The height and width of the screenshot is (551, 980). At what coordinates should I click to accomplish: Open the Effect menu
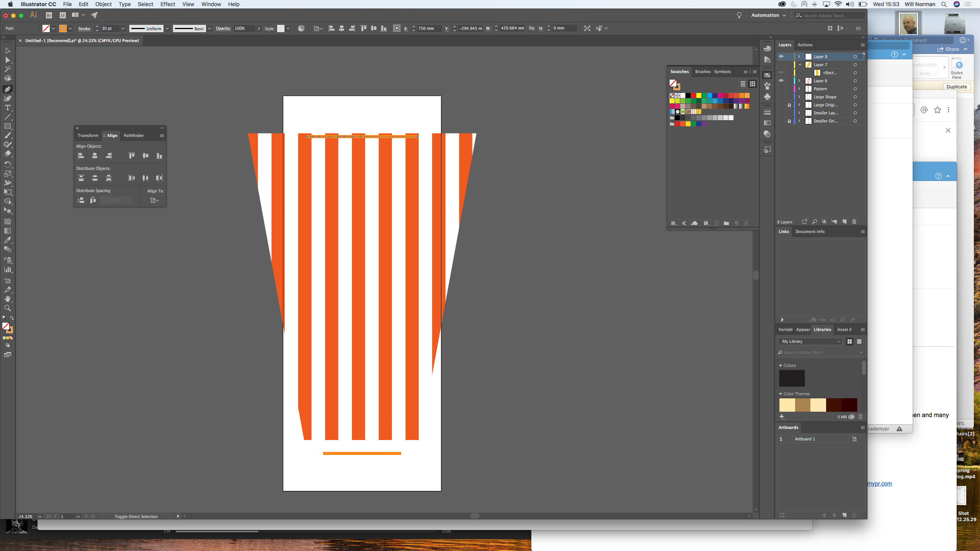pos(167,4)
